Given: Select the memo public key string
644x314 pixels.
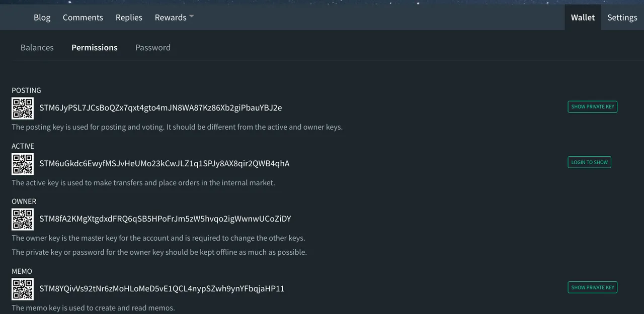Looking at the screenshot, I should click(x=161, y=288).
